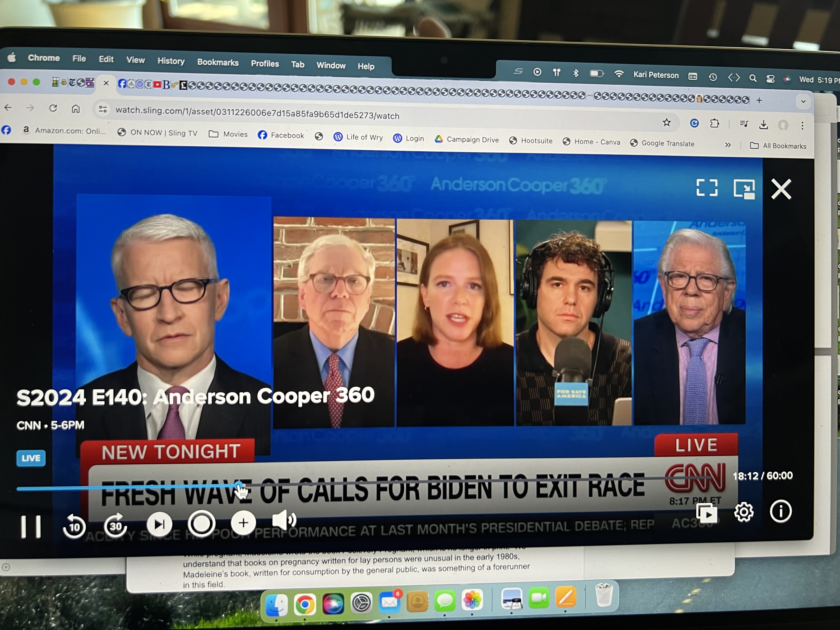
Task: Open the Bookmarks menu
Action: coord(217,62)
